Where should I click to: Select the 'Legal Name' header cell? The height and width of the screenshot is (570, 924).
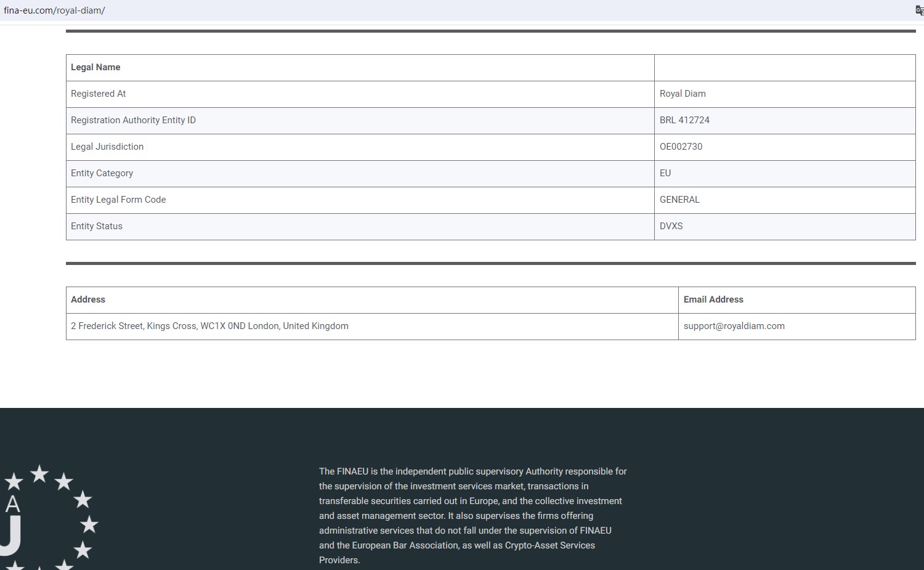pos(360,68)
